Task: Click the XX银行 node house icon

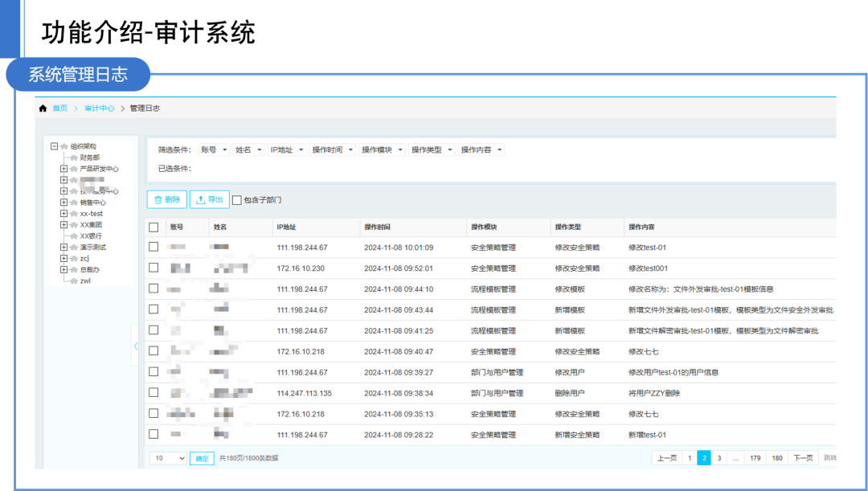Action: (x=74, y=236)
